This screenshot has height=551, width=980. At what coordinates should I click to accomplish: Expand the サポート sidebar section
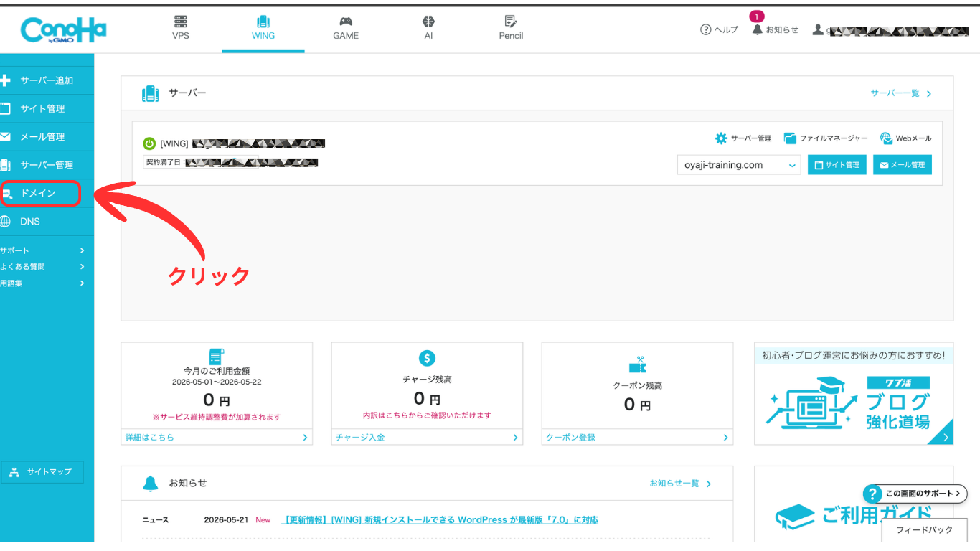point(43,250)
